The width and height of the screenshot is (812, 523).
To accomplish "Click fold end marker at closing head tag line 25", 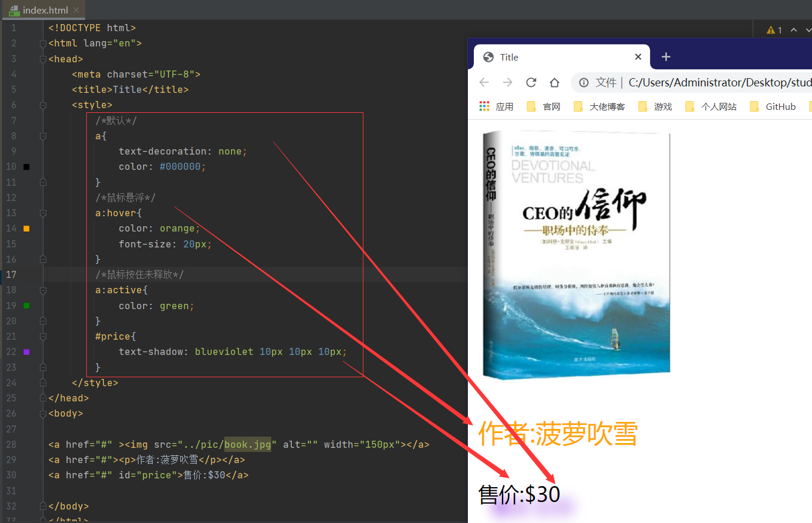I will click(x=43, y=398).
